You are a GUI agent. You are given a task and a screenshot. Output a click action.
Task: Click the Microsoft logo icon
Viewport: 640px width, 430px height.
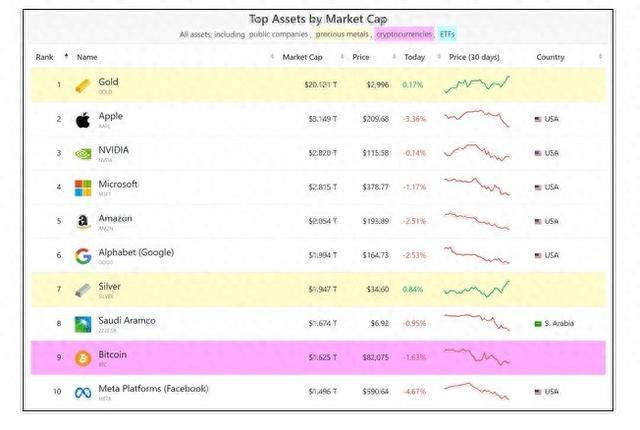tap(83, 187)
